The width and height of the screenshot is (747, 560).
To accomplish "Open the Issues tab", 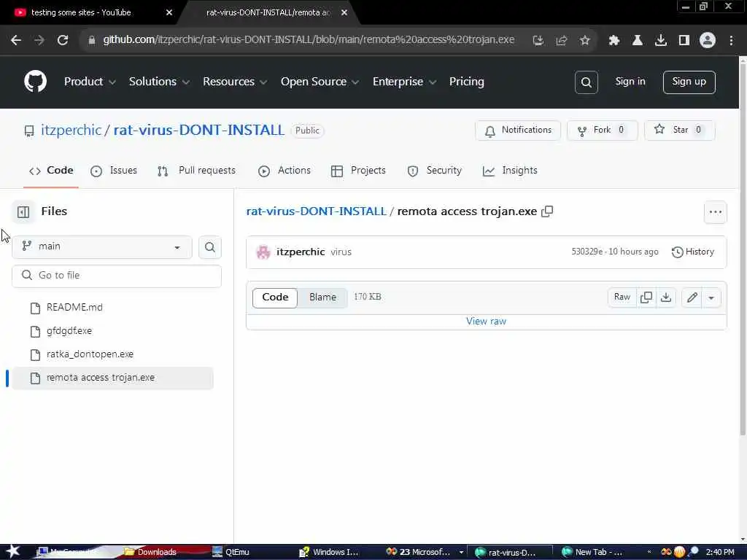I will click(114, 171).
